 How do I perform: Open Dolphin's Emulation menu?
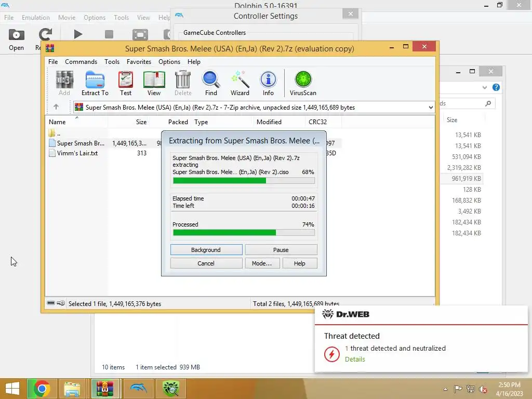click(36, 17)
